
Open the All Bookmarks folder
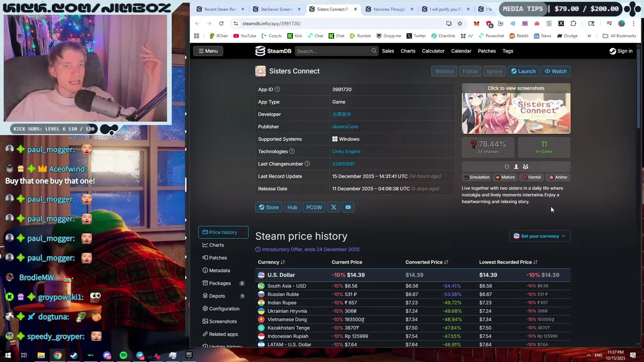click(x=619, y=36)
